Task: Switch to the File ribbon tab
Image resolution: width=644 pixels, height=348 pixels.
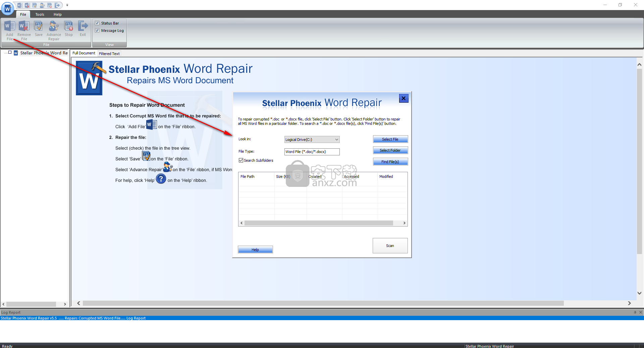Action: tap(23, 14)
